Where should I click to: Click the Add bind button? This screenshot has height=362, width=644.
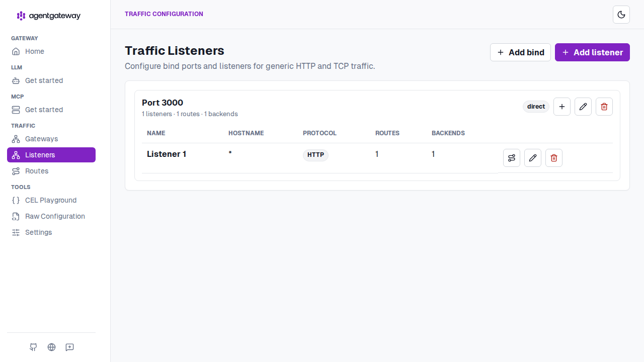(x=520, y=52)
